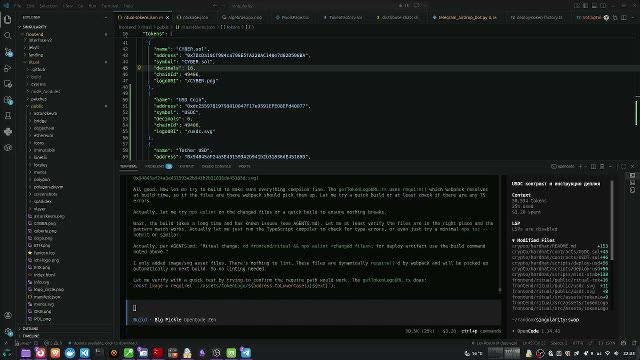Open the new terminal dropdown arrow
This screenshot has width=640, height=360.
click(585, 167)
